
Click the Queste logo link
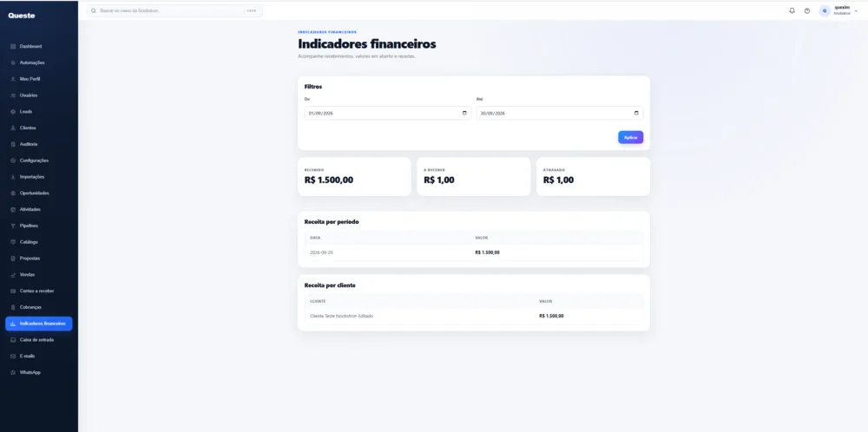coord(22,16)
